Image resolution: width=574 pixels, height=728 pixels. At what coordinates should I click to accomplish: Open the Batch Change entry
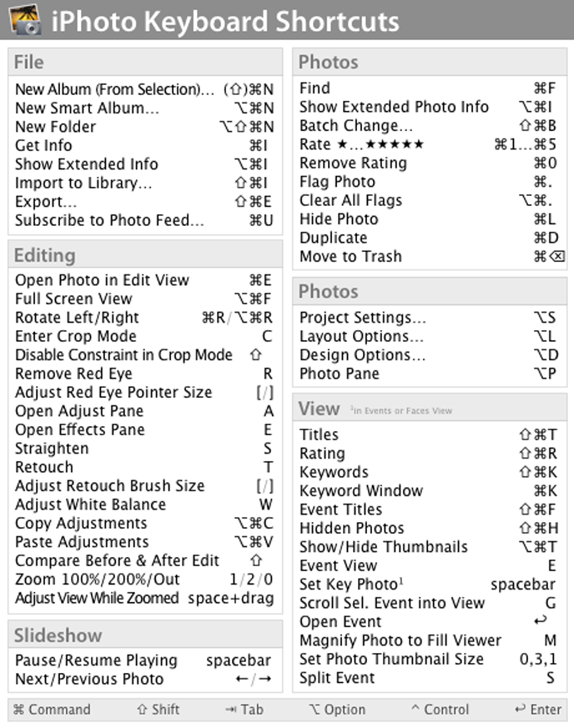click(x=355, y=126)
